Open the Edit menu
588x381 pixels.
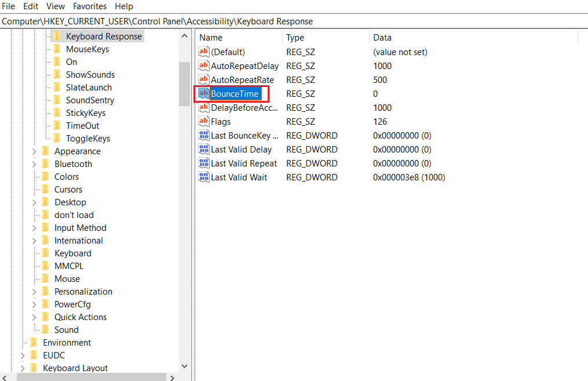(x=31, y=6)
